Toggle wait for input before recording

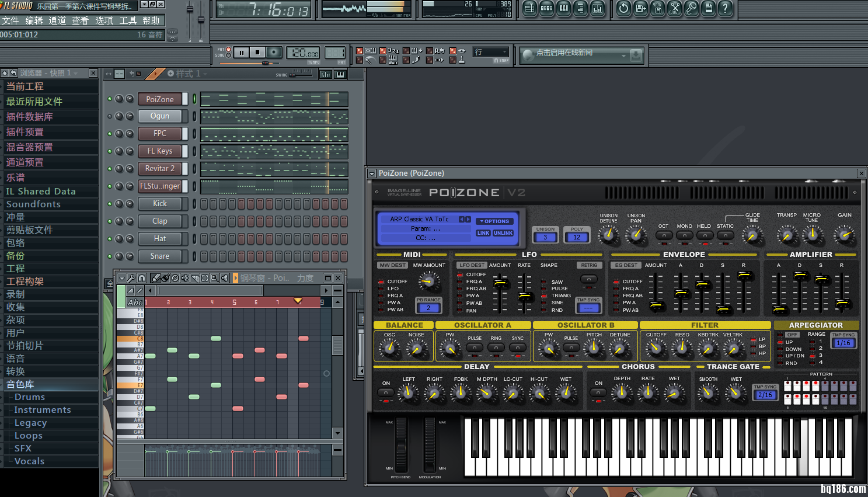click(x=383, y=60)
